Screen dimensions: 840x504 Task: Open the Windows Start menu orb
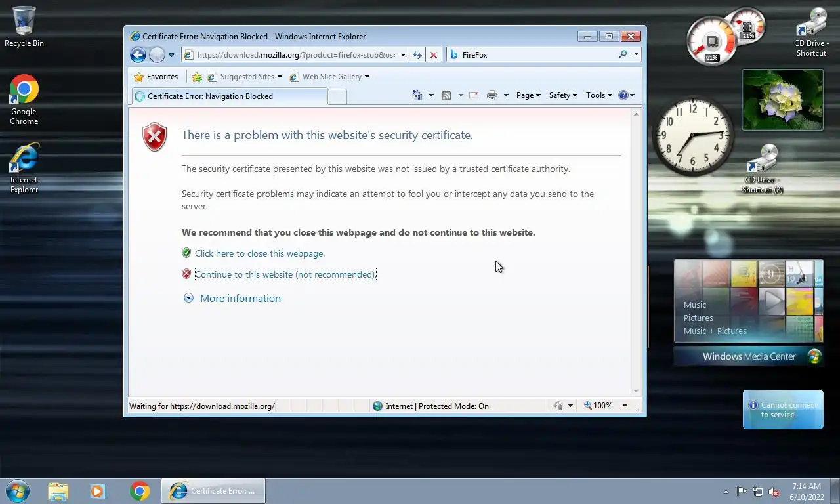18,491
